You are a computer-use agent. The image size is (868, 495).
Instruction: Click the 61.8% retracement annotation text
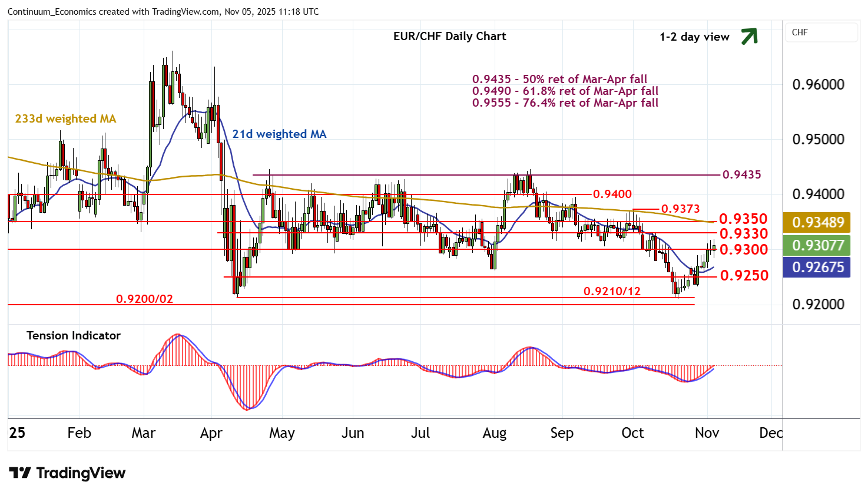pyautogui.click(x=565, y=91)
